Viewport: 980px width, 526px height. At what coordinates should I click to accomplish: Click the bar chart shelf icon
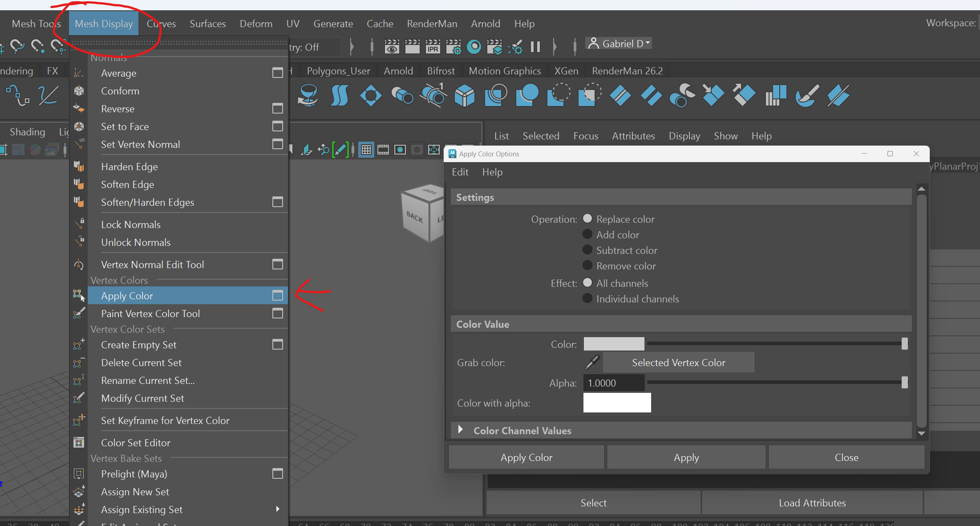775,95
